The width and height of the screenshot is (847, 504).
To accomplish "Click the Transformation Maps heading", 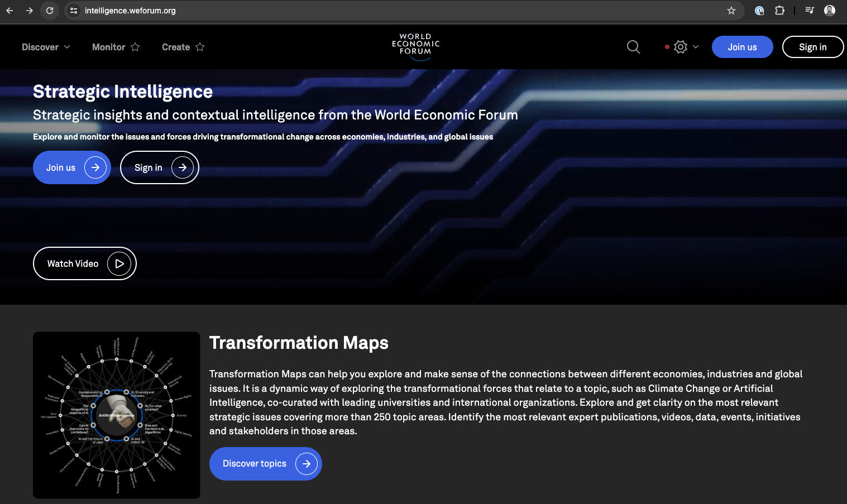I will (x=299, y=343).
